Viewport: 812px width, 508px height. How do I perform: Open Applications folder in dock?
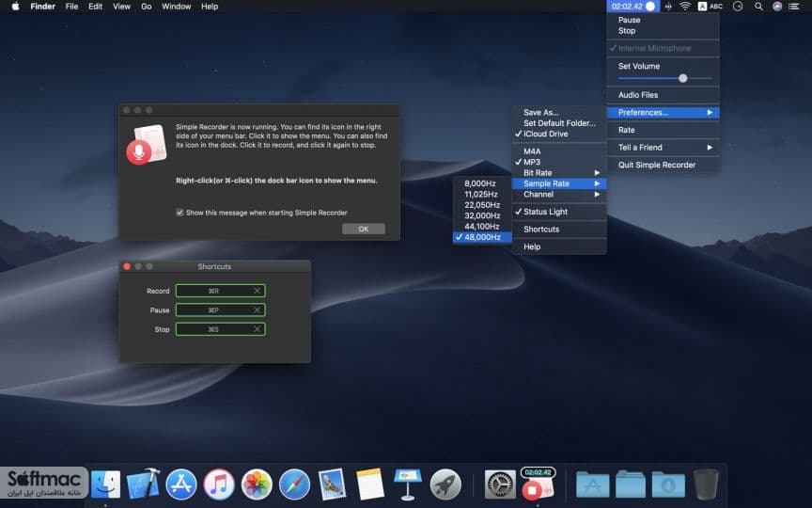pos(592,484)
